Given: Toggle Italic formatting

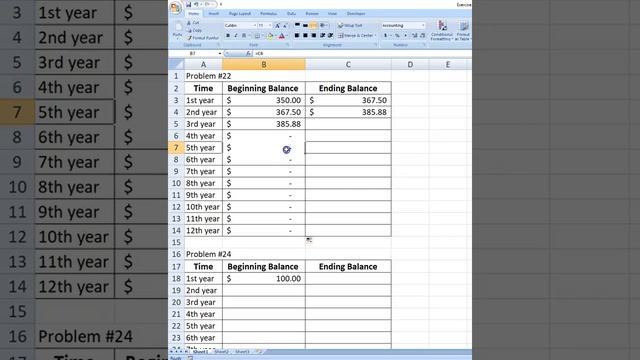Looking at the screenshot, I should pos(236,36).
